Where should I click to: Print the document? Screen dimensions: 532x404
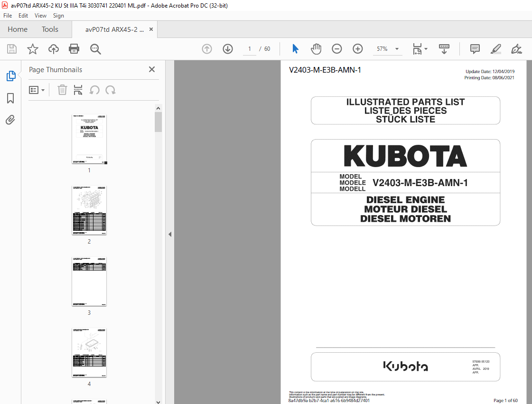[x=74, y=49]
